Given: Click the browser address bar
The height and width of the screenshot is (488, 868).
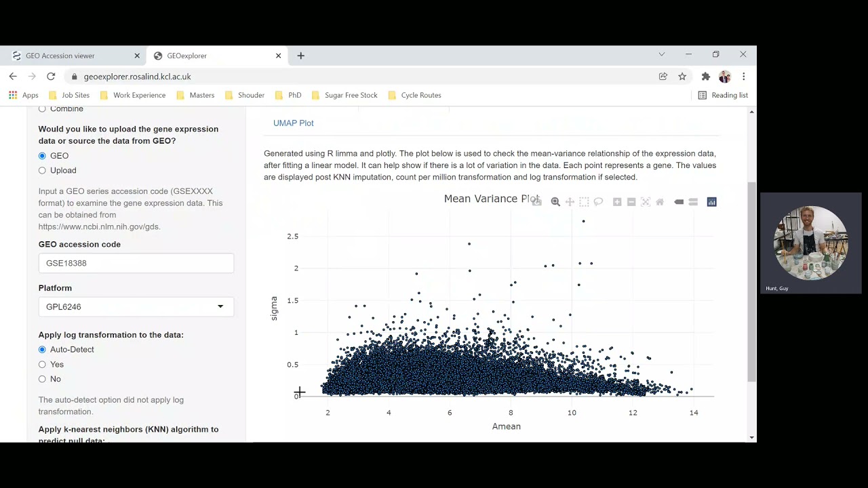Looking at the screenshot, I should click(359, 77).
